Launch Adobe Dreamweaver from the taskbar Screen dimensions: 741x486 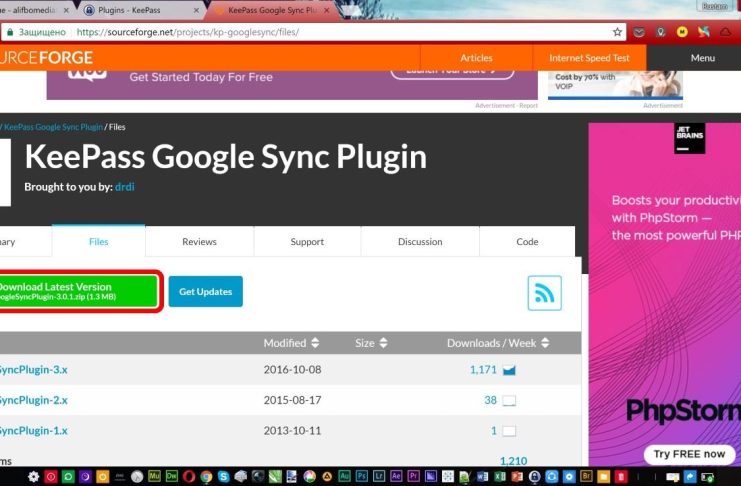click(x=172, y=476)
